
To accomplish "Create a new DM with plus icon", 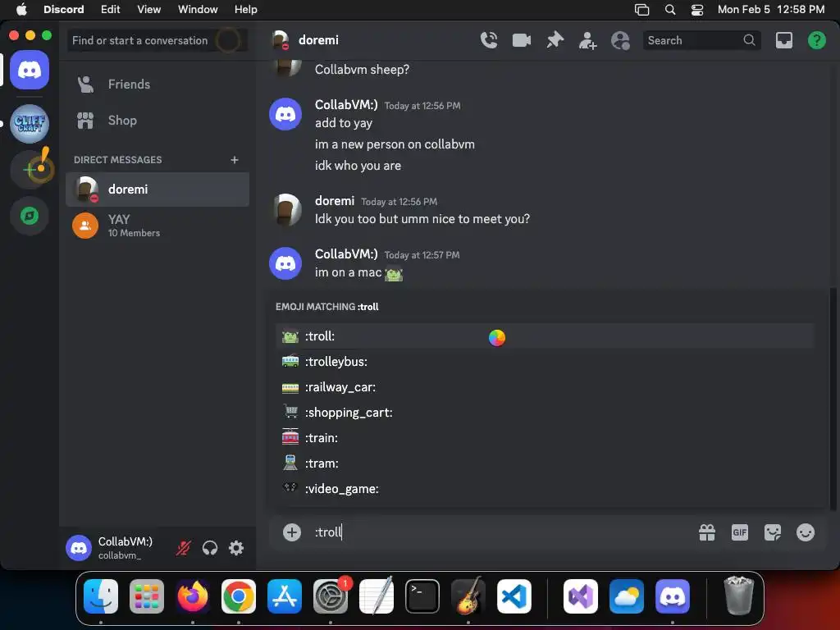I will click(x=234, y=160).
